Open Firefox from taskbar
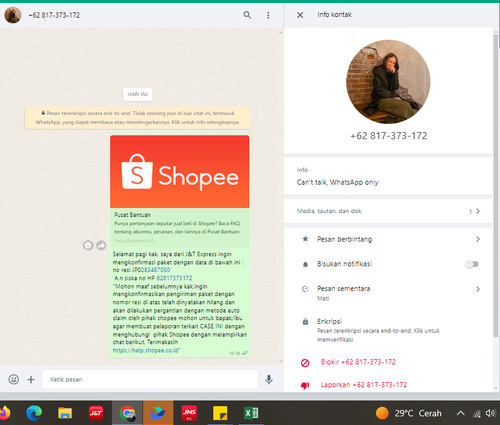Screen dimensions: 500x425 click(5, 413)
